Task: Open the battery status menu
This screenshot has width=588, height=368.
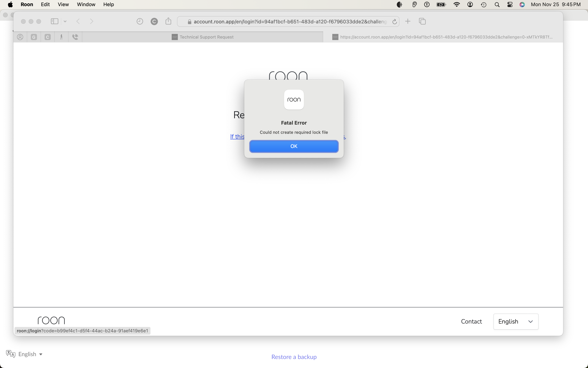Action: [441, 5]
